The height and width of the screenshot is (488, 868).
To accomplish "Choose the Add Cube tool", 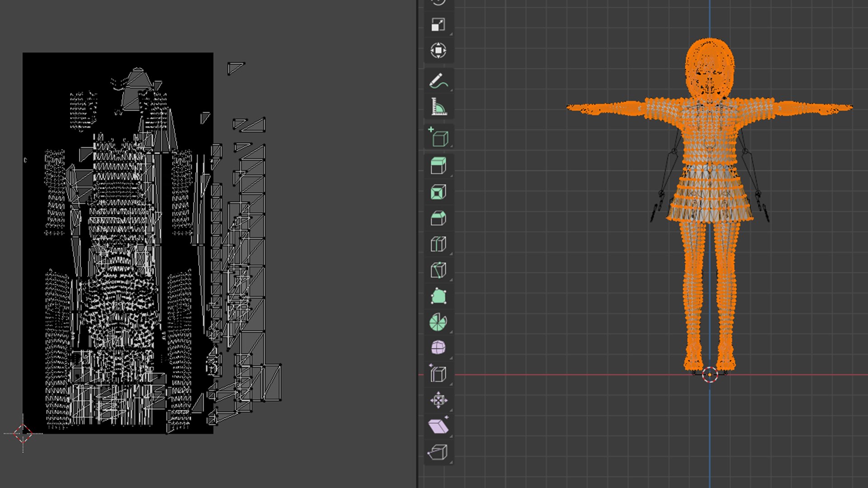I will 438,137.
